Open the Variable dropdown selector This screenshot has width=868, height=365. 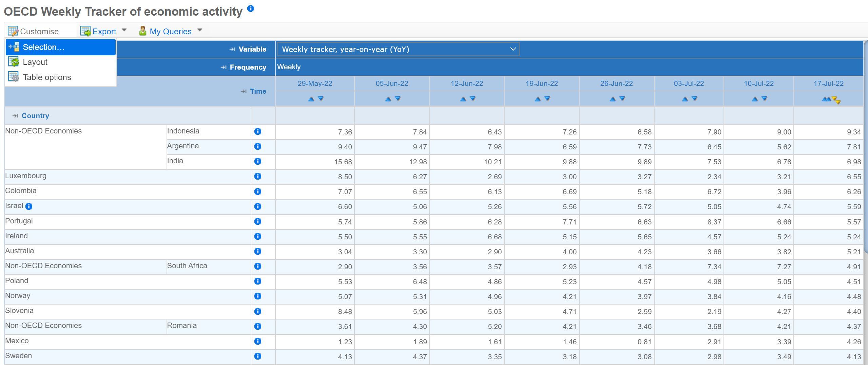pyautogui.click(x=398, y=49)
